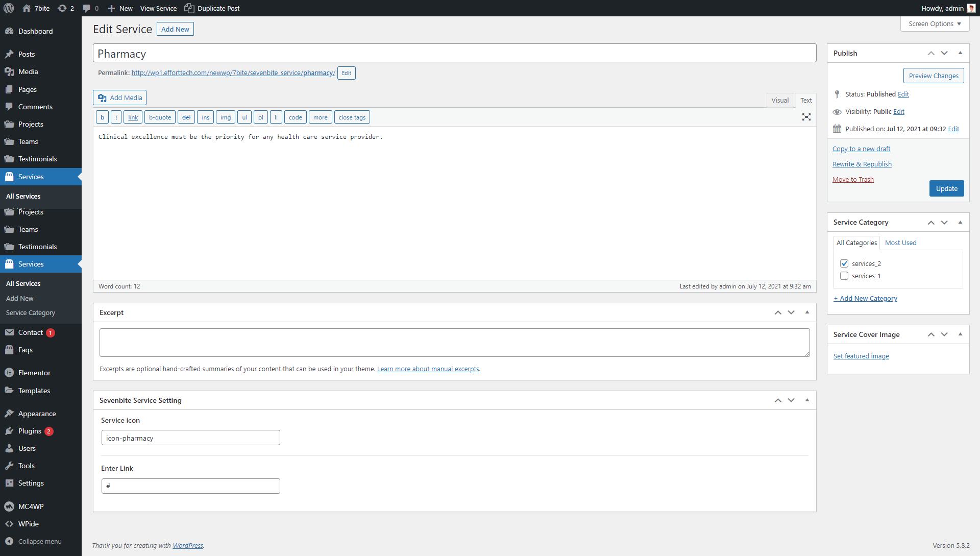980x556 pixels.
Task: Open Elementor from the sidebar
Action: pos(34,373)
